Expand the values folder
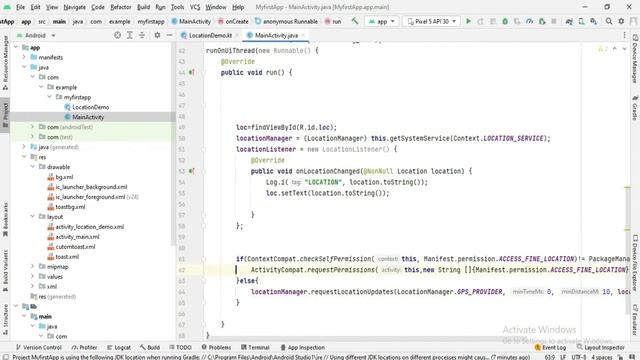640x360 pixels. tap(33, 276)
